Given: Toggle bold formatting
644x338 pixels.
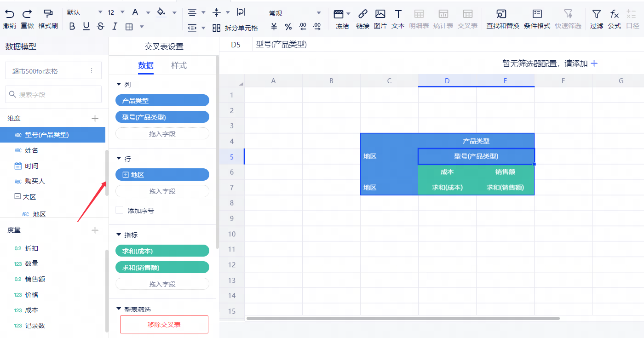Looking at the screenshot, I should click(x=72, y=27).
